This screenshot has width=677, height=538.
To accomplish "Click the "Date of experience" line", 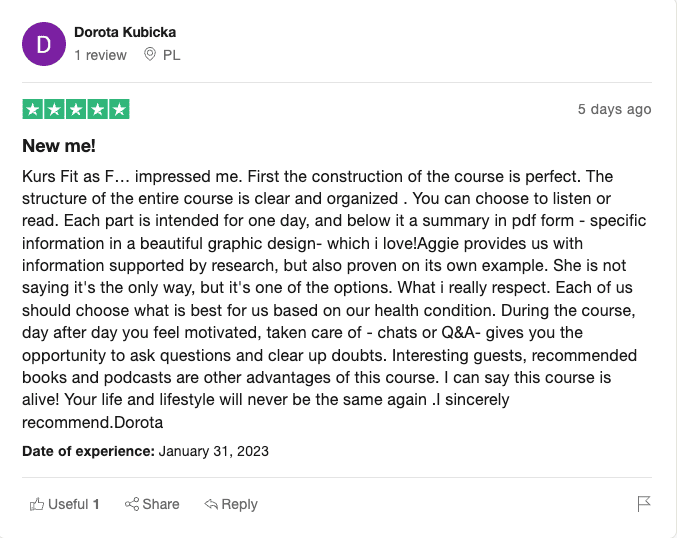I will (145, 451).
